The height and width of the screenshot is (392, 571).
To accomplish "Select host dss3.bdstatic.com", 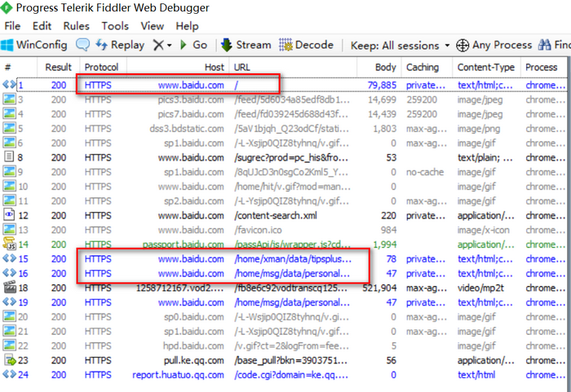I will (187, 129).
